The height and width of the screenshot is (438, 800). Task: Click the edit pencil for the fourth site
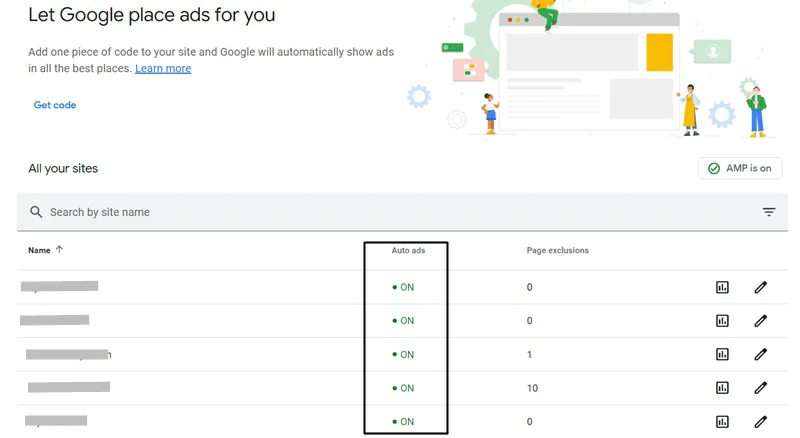[x=760, y=388]
